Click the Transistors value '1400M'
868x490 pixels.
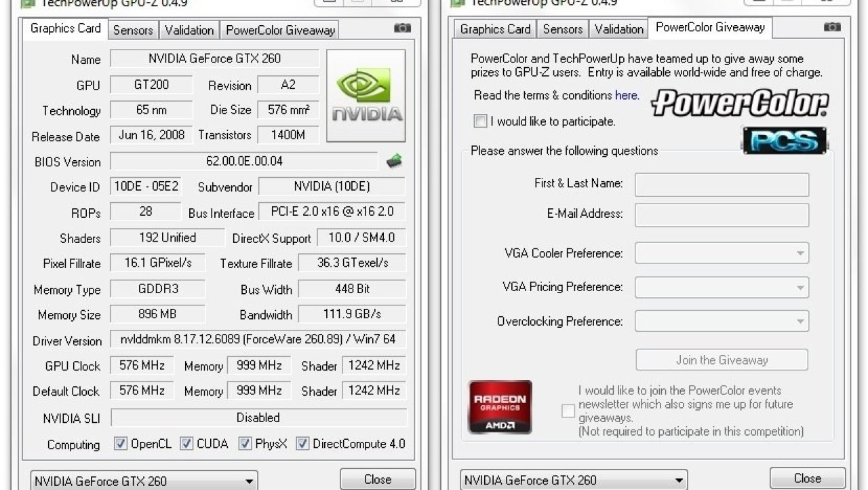click(288, 134)
